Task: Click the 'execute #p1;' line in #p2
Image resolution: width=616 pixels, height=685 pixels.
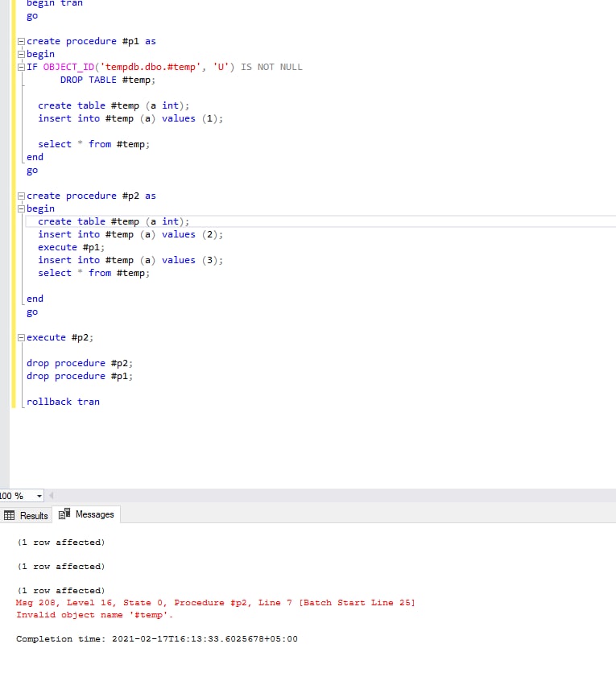Action: click(x=71, y=248)
